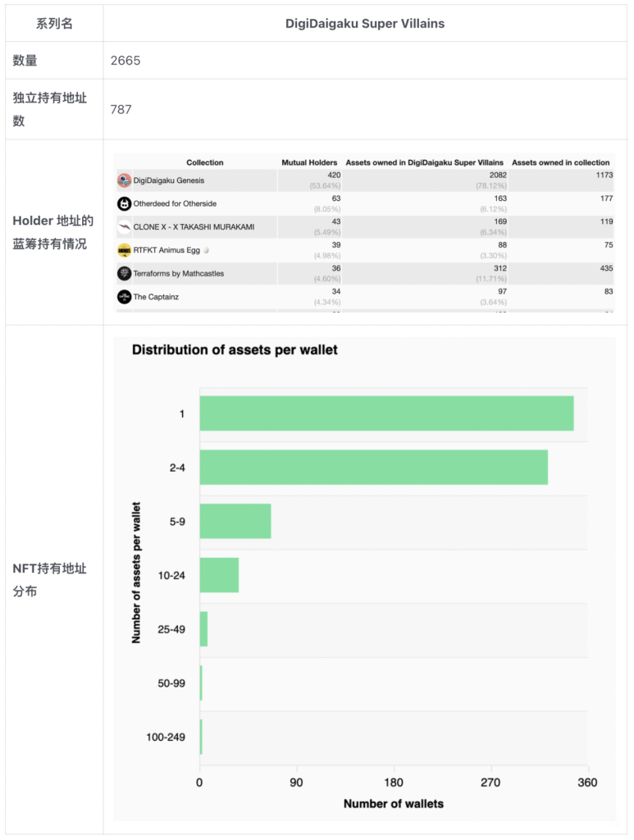Open the Otherdeed for Otherside collection name

[175, 203]
